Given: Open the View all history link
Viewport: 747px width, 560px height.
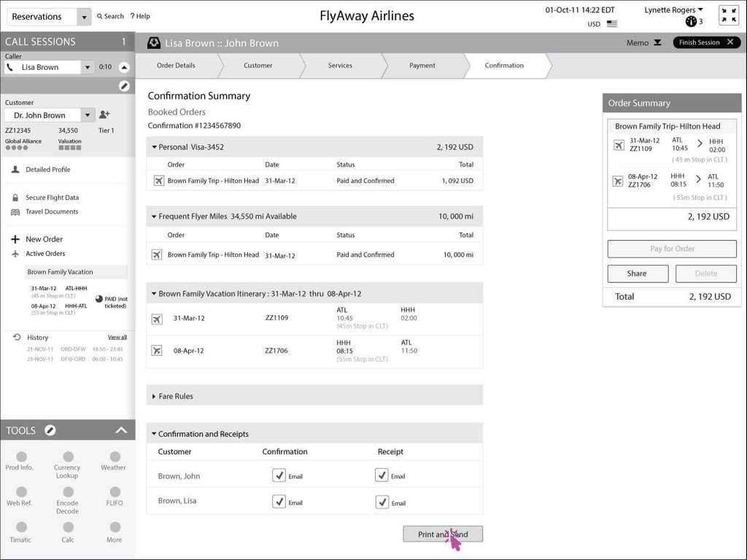Looking at the screenshot, I should point(117,338).
